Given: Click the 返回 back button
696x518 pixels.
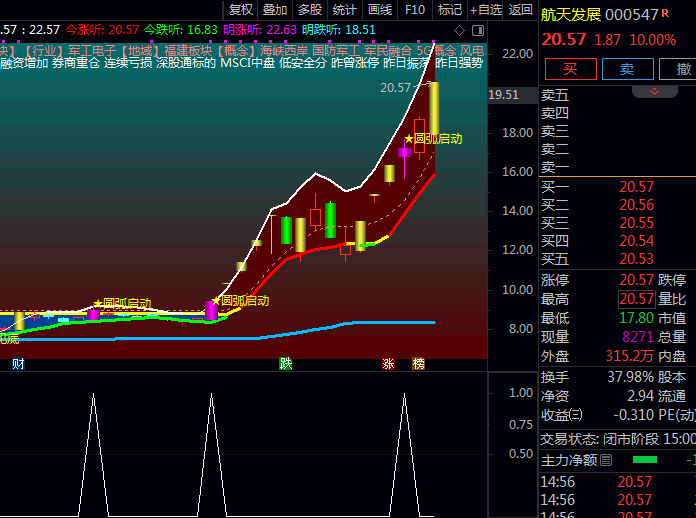Looking at the screenshot, I should point(520,10).
